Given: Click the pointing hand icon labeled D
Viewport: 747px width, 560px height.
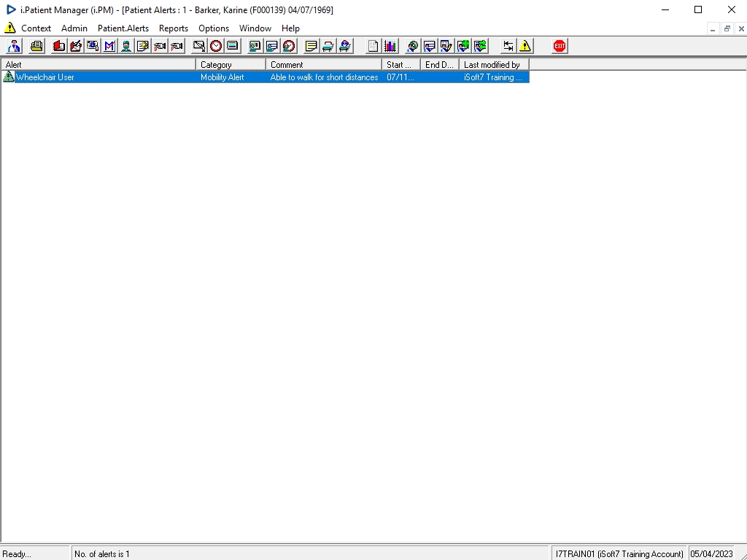Looking at the screenshot, I should coord(160,46).
